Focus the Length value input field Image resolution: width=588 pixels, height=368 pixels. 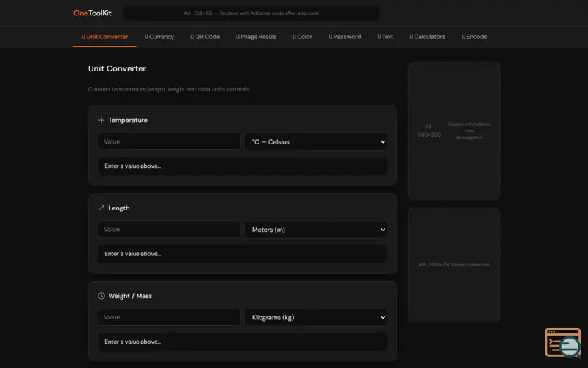169,230
